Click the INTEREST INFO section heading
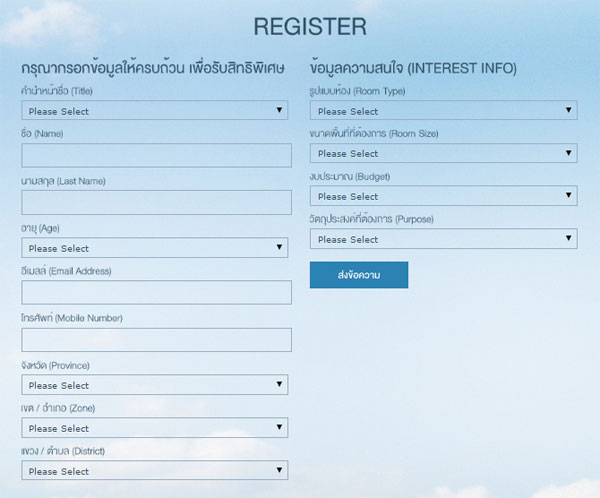 pyautogui.click(x=413, y=69)
